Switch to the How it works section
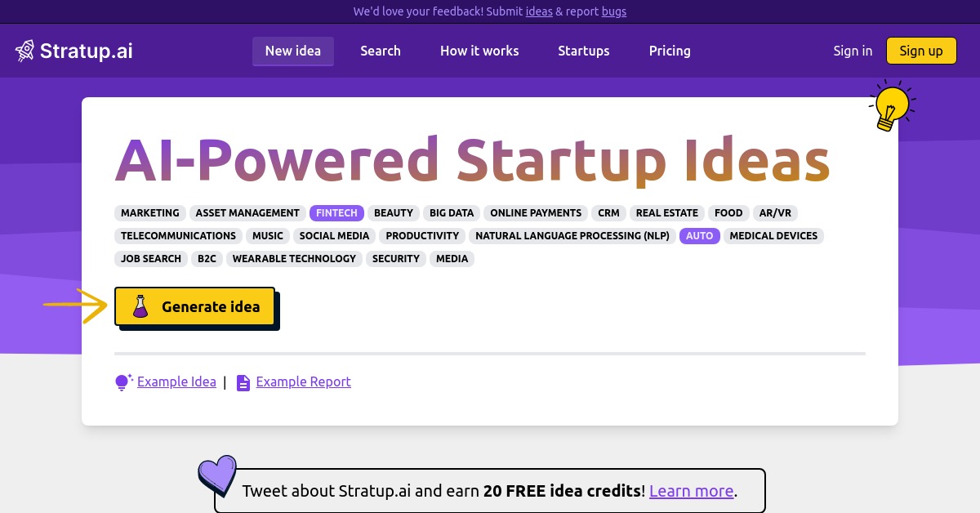 point(479,51)
